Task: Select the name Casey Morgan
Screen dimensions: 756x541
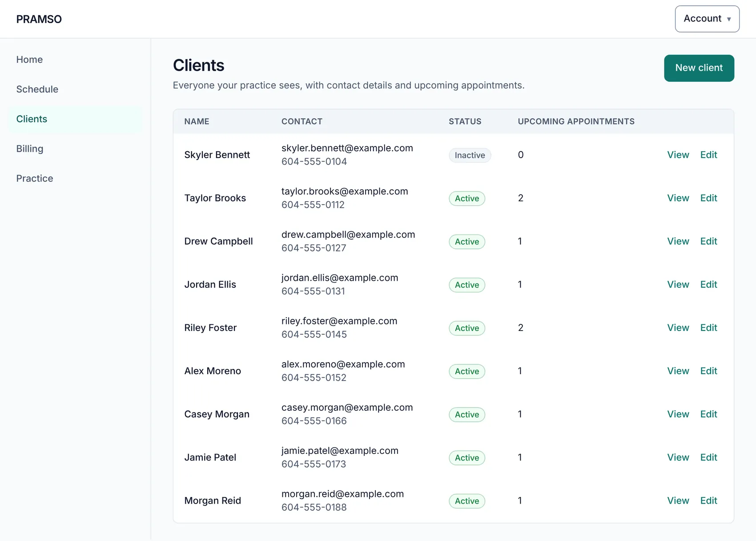Action: [217, 414]
